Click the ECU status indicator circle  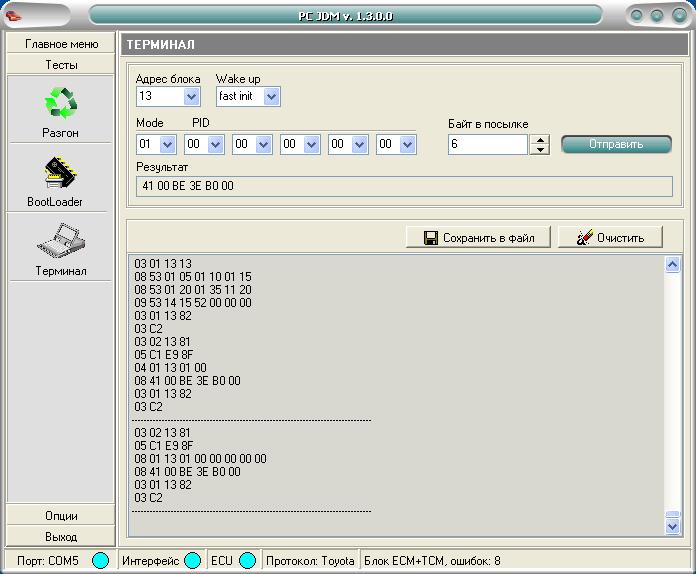click(x=247, y=561)
